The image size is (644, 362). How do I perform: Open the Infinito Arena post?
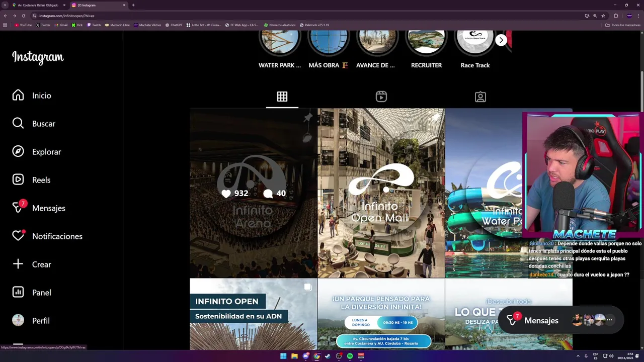click(x=254, y=193)
